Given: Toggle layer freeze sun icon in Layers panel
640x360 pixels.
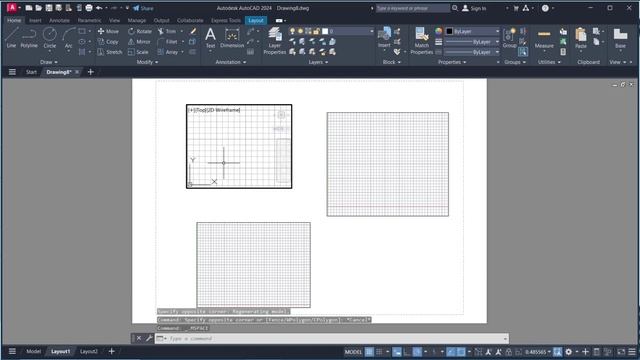Looking at the screenshot, I should tap(300, 31).
